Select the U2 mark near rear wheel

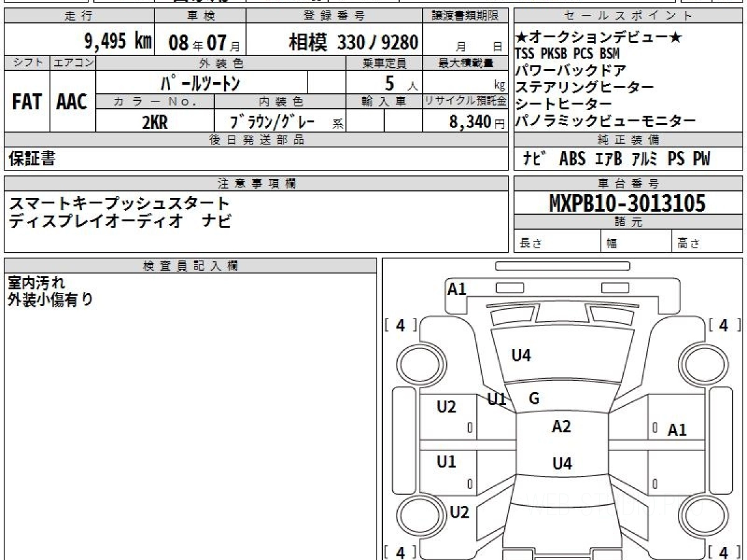(x=459, y=513)
